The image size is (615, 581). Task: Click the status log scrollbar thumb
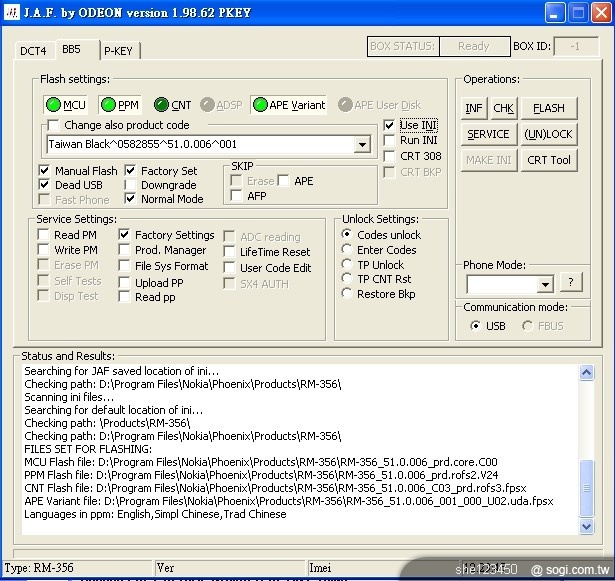pos(586,488)
